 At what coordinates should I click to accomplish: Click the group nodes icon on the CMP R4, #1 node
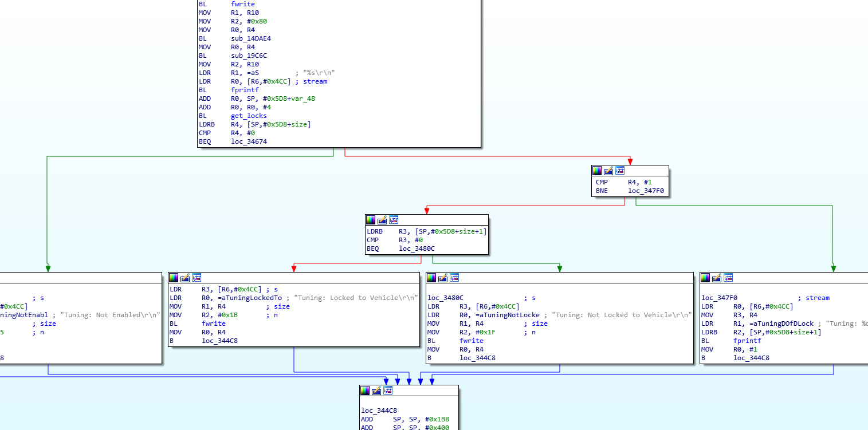pyautogui.click(x=620, y=171)
